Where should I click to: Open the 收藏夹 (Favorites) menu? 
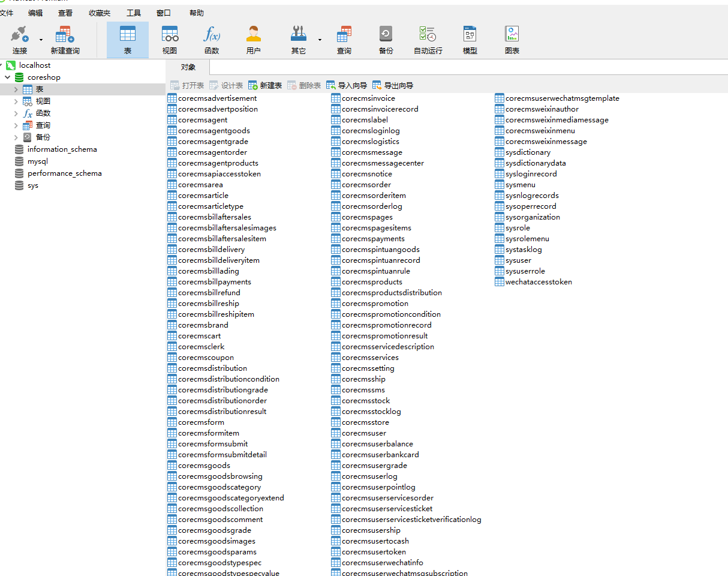(x=100, y=13)
